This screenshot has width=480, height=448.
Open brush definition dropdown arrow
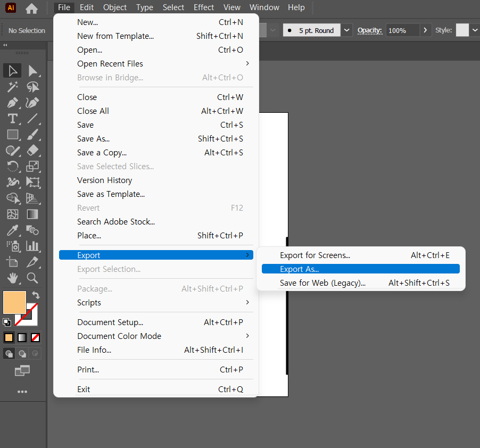[x=346, y=30]
